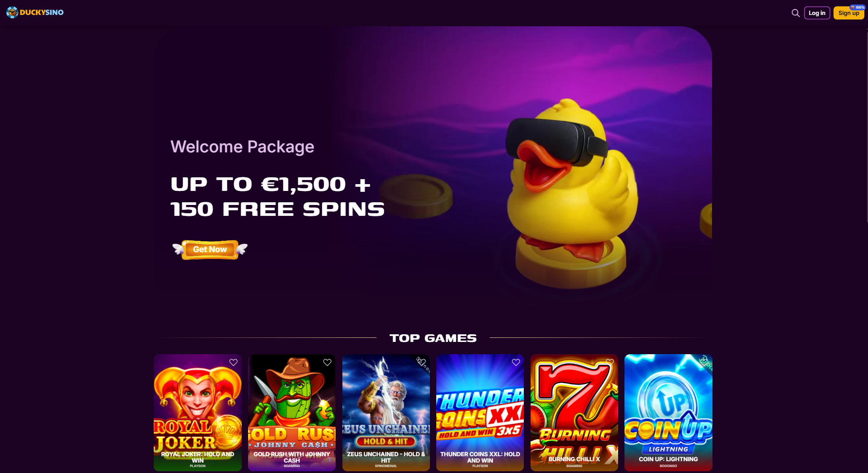Favorite Gold Rush with Johnny Cash via its heart

[327, 362]
